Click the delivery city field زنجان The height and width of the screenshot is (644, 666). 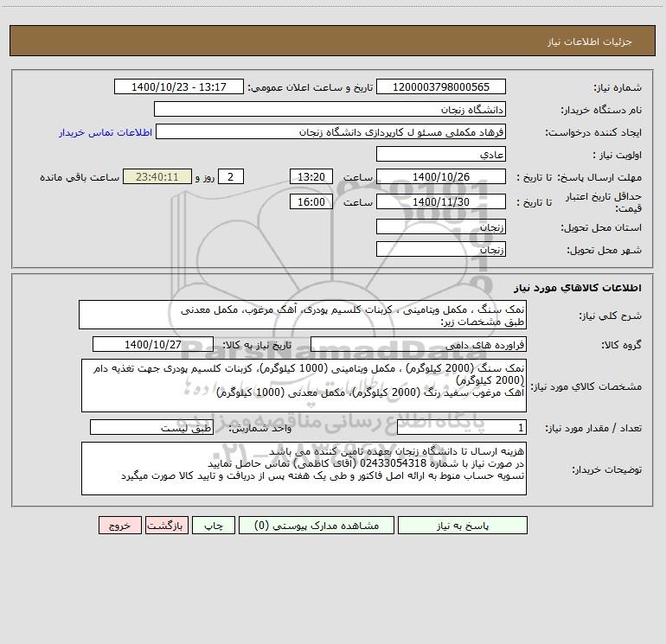pos(441,249)
